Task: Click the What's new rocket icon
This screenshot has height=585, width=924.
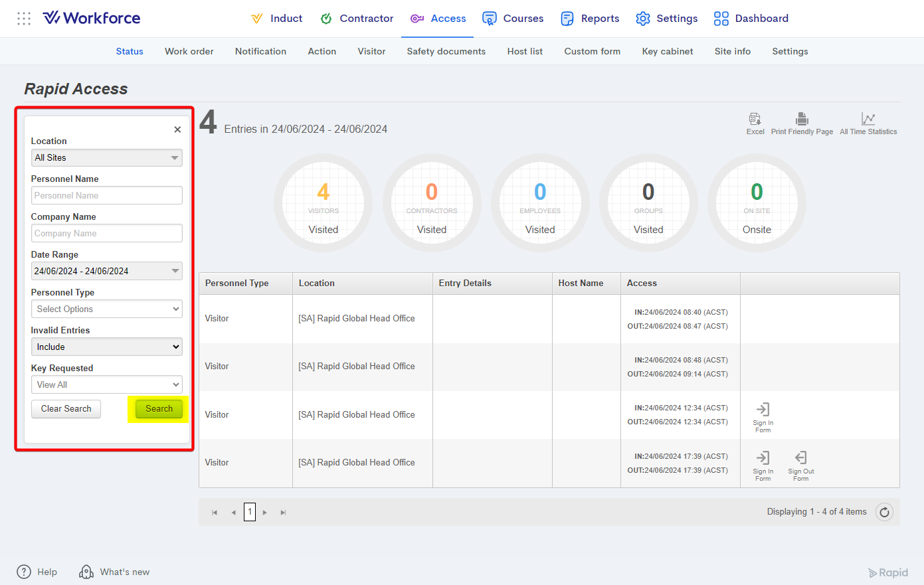Action: coord(86,572)
